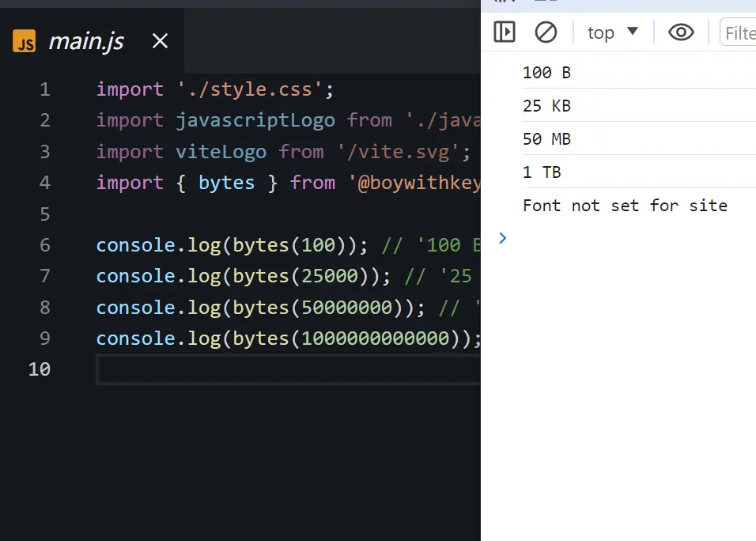Image resolution: width=756 pixels, height=541 pixels.
Task: Place cursor on empty line 10
Action: point(289,370)
